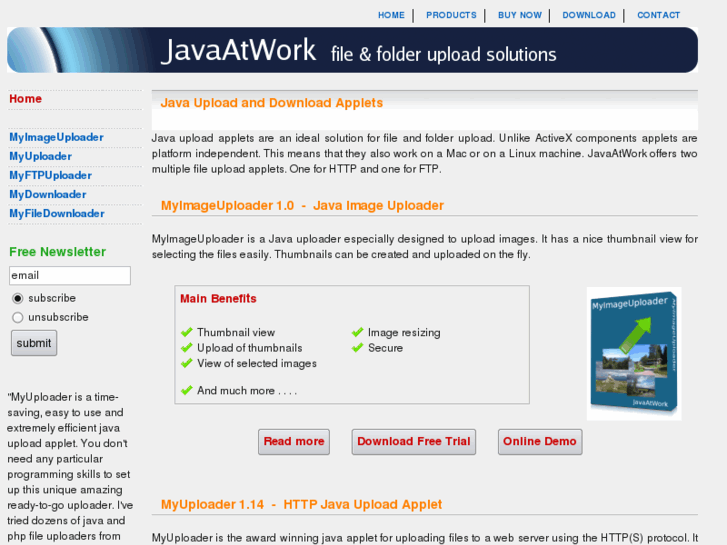This screenshot has height=545, width=727.
Task: Go to the BUY NOW page
Action: 520,15
